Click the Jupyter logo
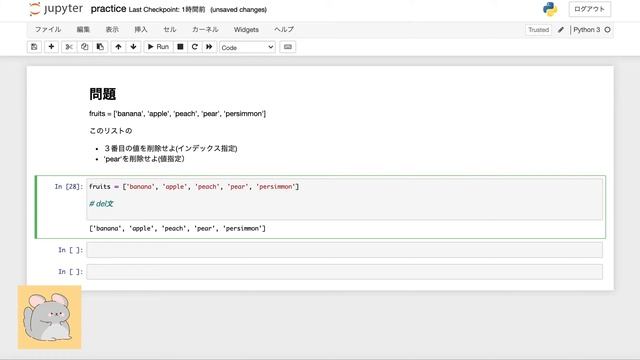This screenshot has height=360, width=640. tap(56, 9)
